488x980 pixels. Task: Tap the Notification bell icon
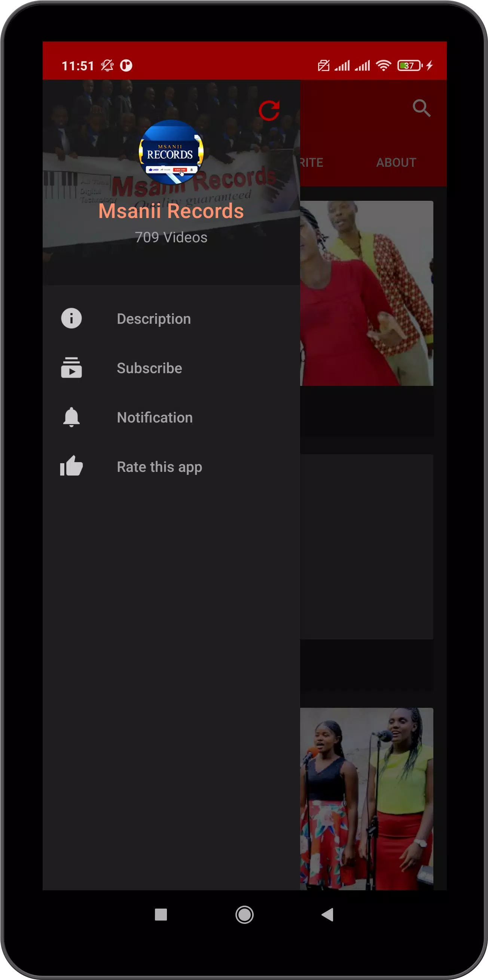coord(71,417)
